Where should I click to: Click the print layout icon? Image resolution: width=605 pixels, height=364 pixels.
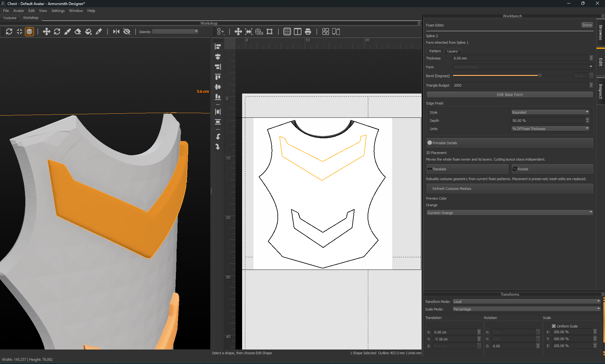click(308, 31)
